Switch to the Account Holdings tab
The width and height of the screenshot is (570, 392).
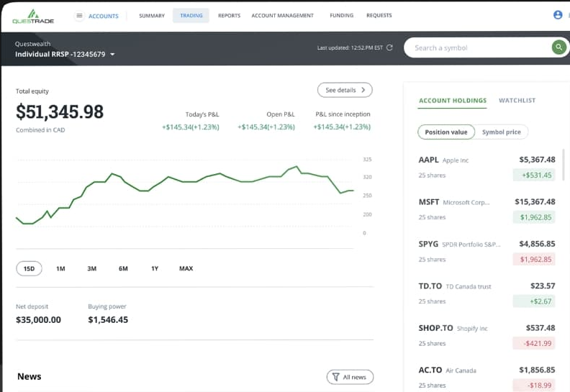click(x=453, y=101)
